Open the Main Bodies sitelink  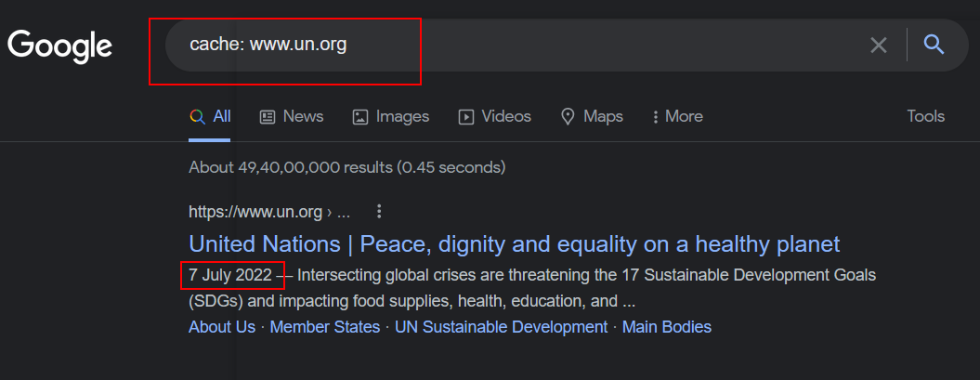(x=667, y=327)
